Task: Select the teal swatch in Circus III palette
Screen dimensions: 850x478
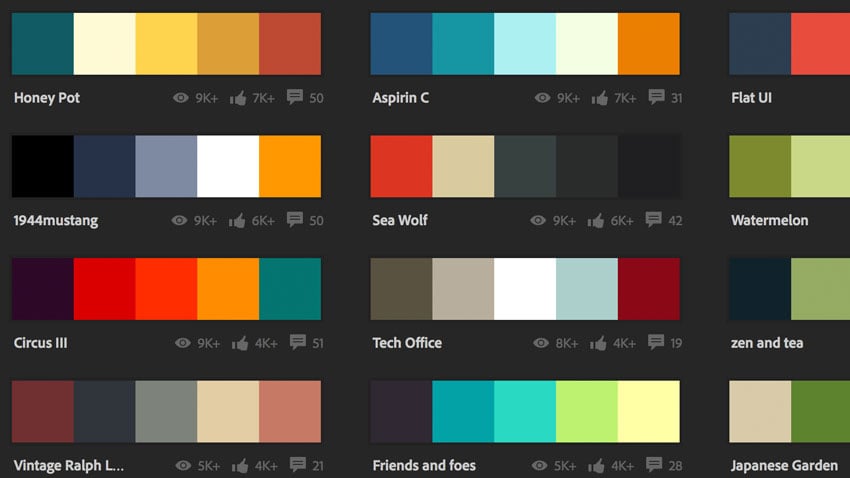Action: (290, 289)
